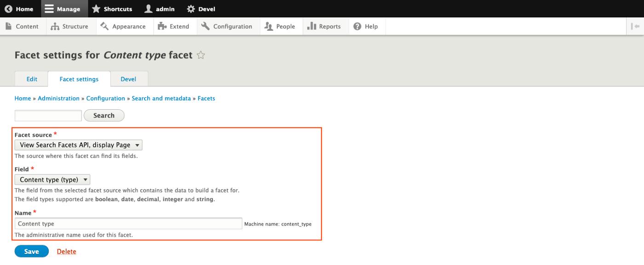Switch to the Devel tab

(129, 79)
